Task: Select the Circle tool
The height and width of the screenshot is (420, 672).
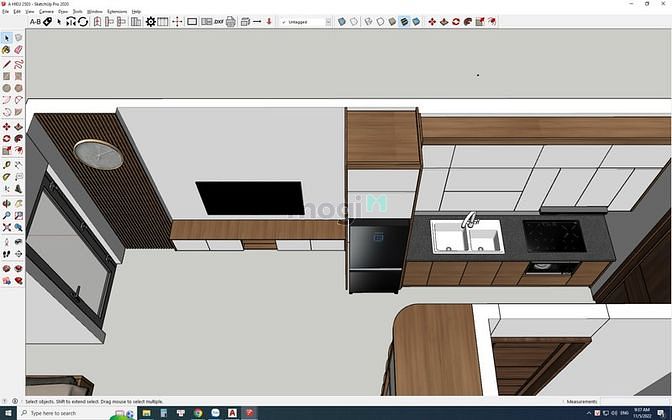Action: tap(6, 88)
